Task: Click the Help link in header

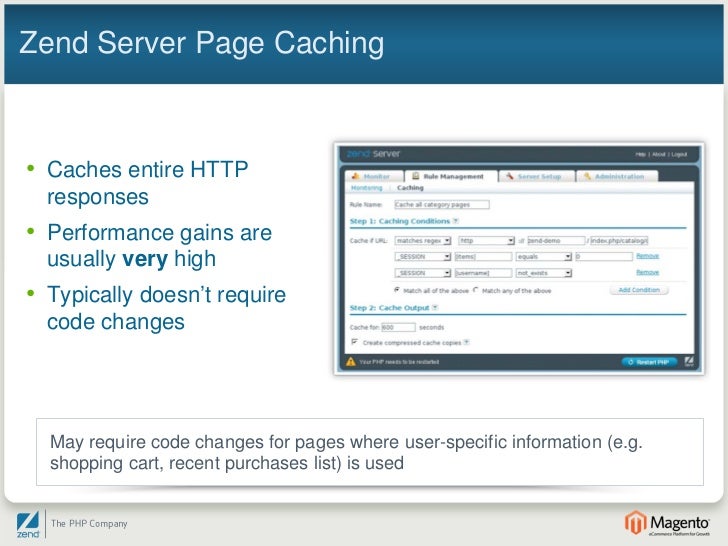Action: pos(640,154)
